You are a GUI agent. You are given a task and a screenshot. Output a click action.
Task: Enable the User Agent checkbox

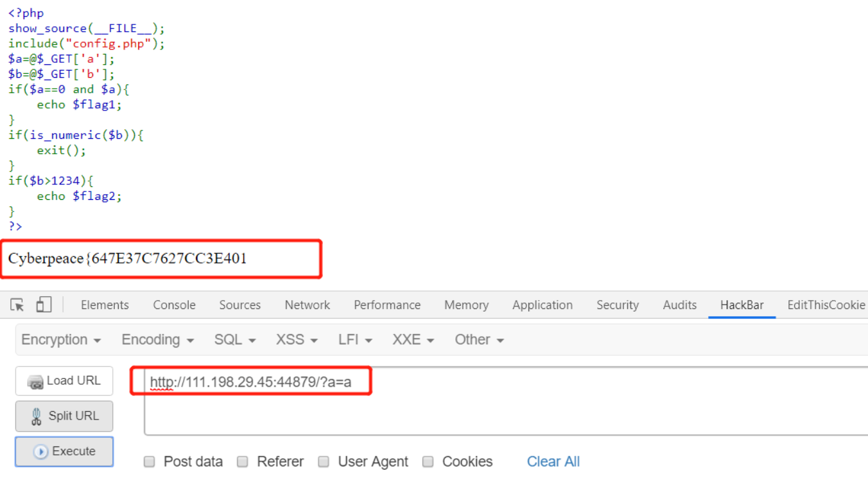click(x=324, y=462)
